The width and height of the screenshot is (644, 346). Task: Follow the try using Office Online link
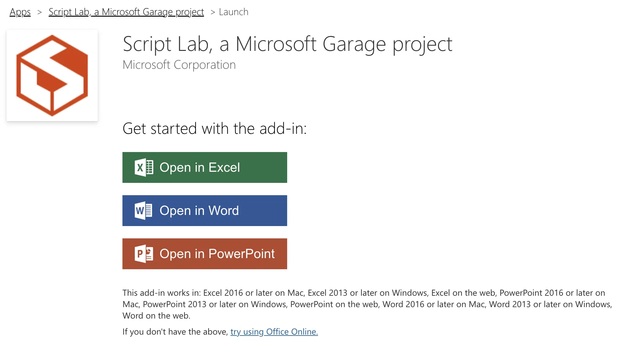(x=274, y=332)
